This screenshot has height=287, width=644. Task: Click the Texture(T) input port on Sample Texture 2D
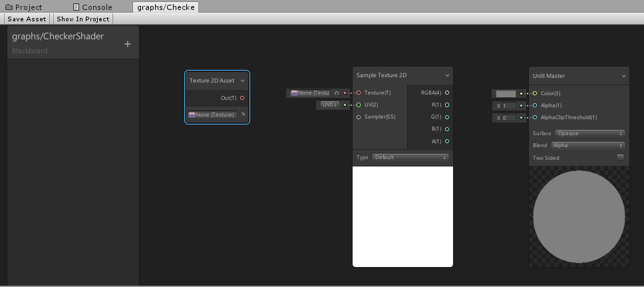(x=359, y=93)
